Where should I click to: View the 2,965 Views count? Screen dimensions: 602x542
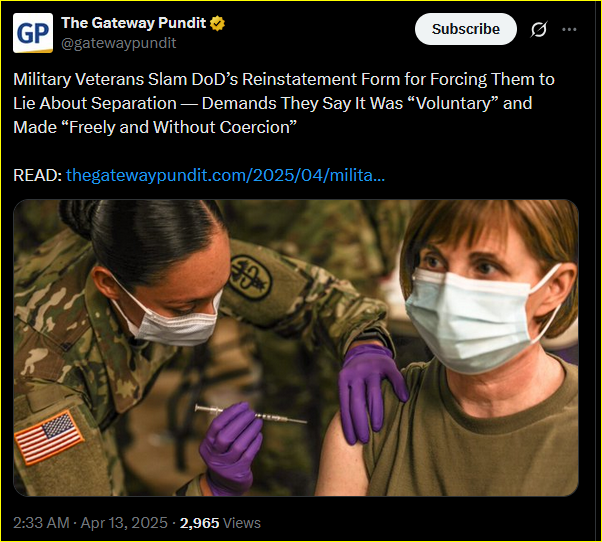click(220, 523)
